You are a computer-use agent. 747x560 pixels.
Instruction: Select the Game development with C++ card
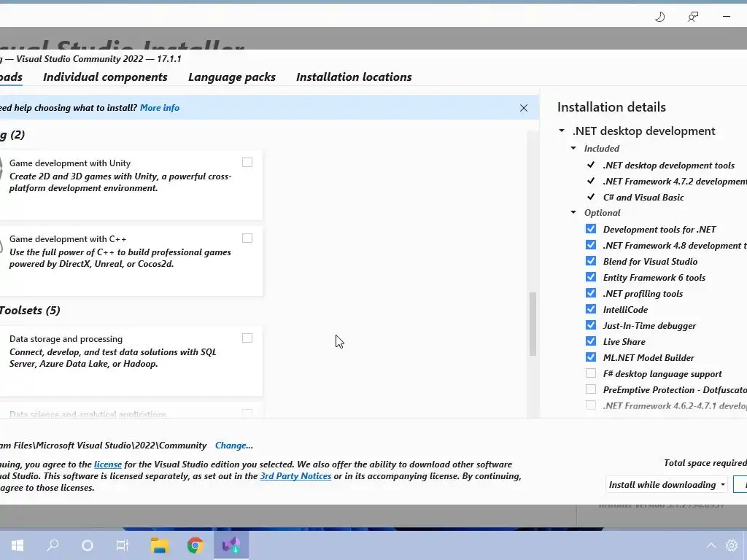tap(131, 261)
